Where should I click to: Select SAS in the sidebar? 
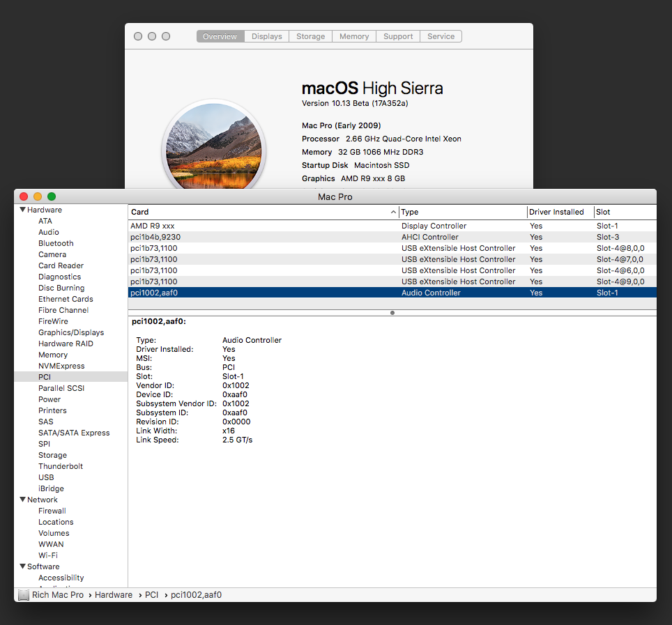tap(46, 422)
